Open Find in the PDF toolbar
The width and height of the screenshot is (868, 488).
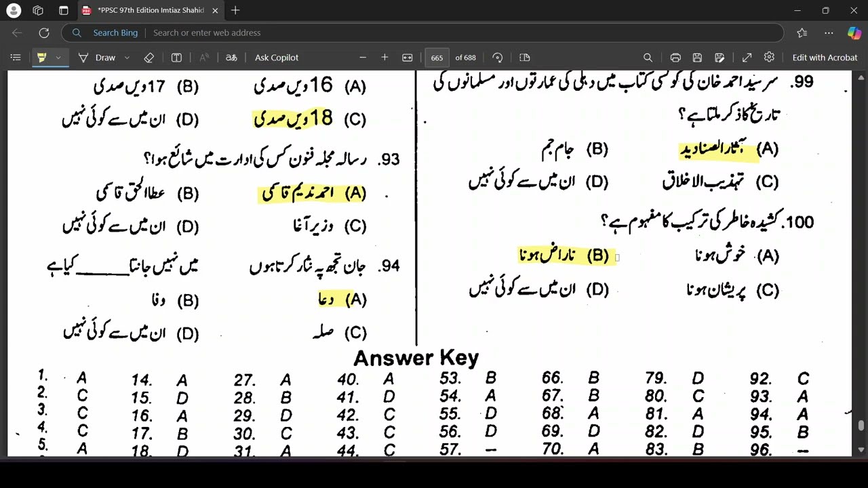[x=648, y=58]
